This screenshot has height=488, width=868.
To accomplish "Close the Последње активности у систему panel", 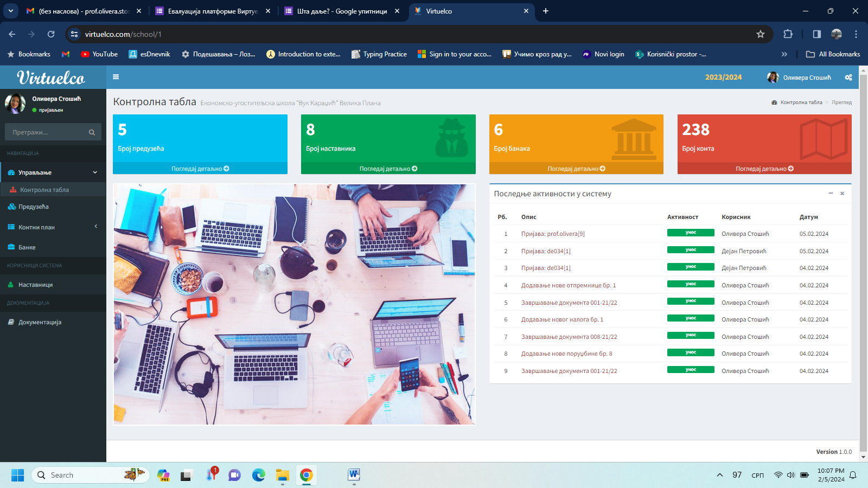I will (842, 194).
